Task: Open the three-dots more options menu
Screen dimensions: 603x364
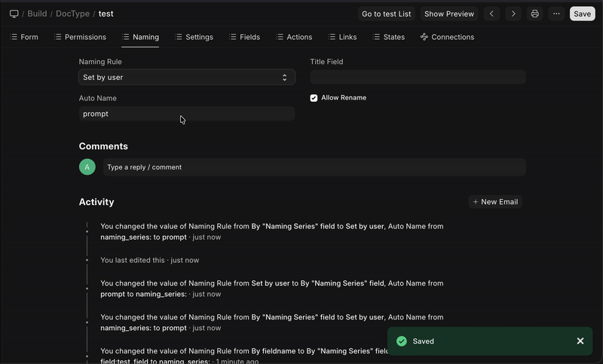Action: click(x=556, y=14)
